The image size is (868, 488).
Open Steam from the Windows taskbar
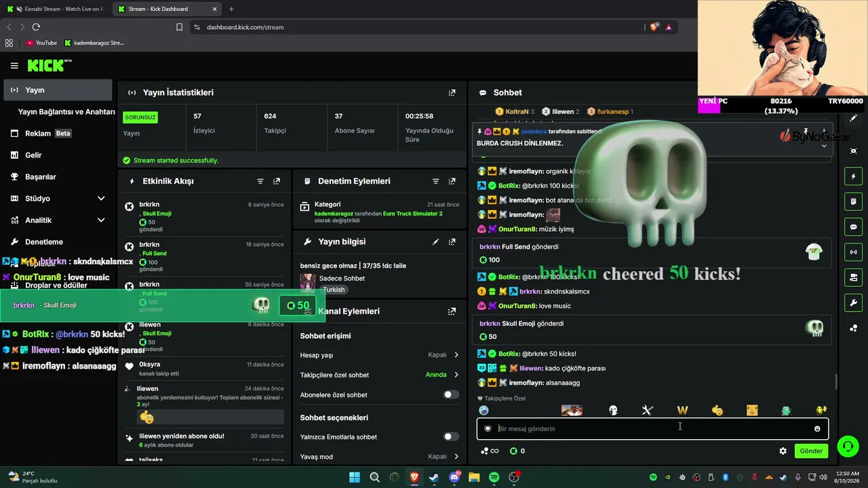point(434,477)
